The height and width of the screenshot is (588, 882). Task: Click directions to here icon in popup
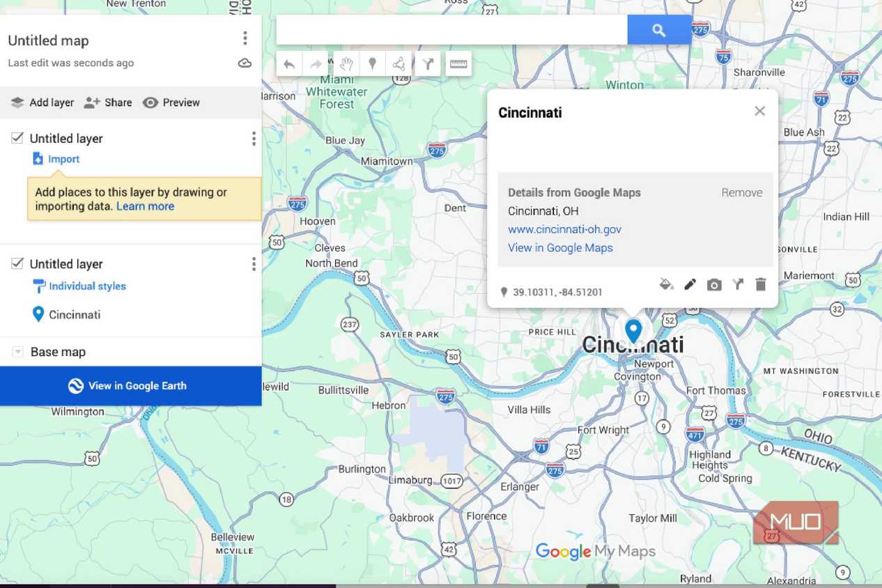click(x=738, y=284)
